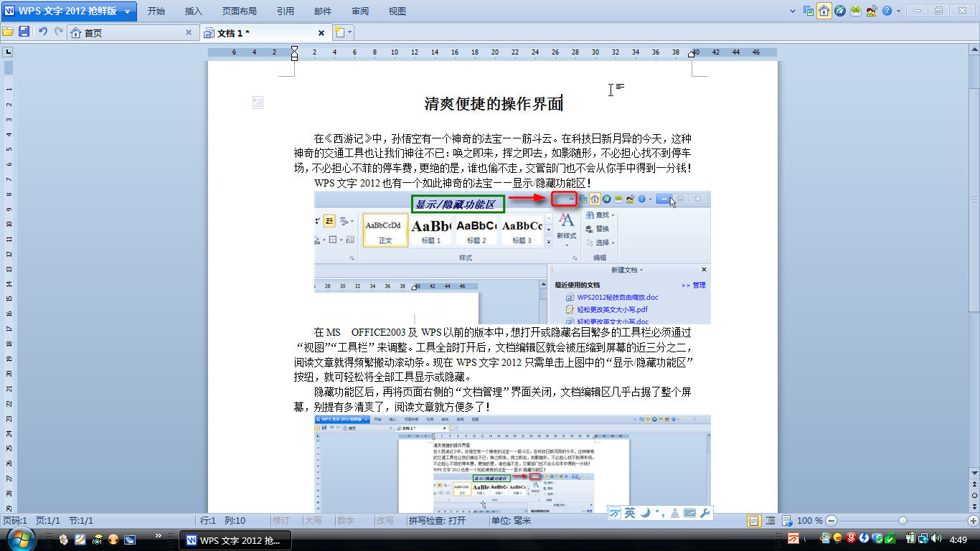Click the zoom in plus button
The width and height of the screenshot is (980, 551).
973,521
